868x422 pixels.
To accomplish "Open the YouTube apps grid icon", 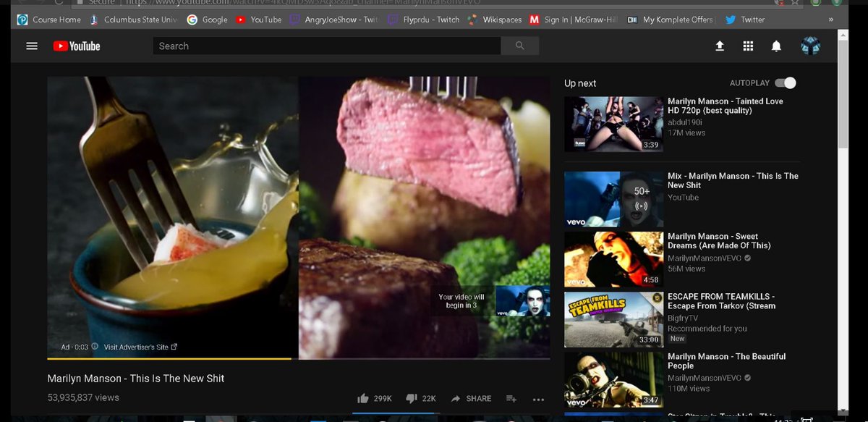I will coord(748,46).
